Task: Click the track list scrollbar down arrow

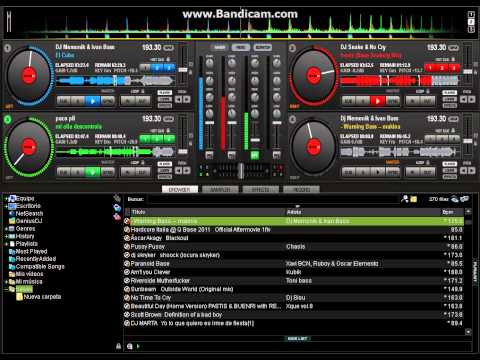Action: tap(468, 332)
